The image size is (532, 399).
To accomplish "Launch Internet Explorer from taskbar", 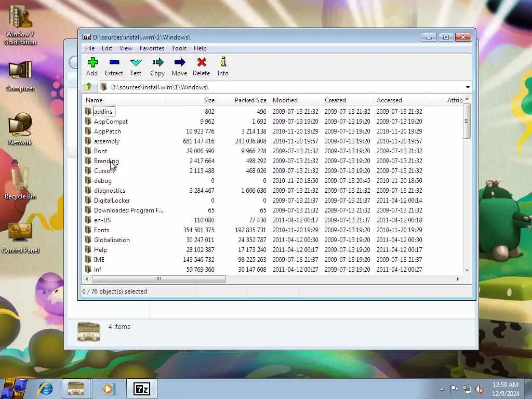I will 46,389.
